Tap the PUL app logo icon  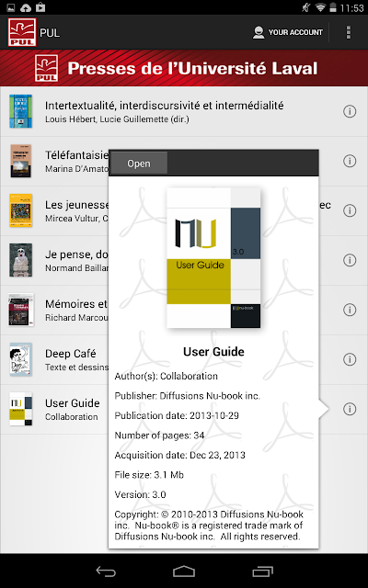point(22,32)
